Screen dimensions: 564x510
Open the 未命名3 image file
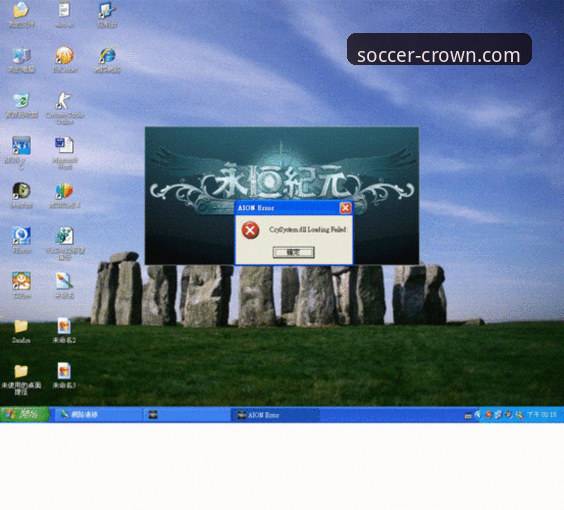point(64,375)
